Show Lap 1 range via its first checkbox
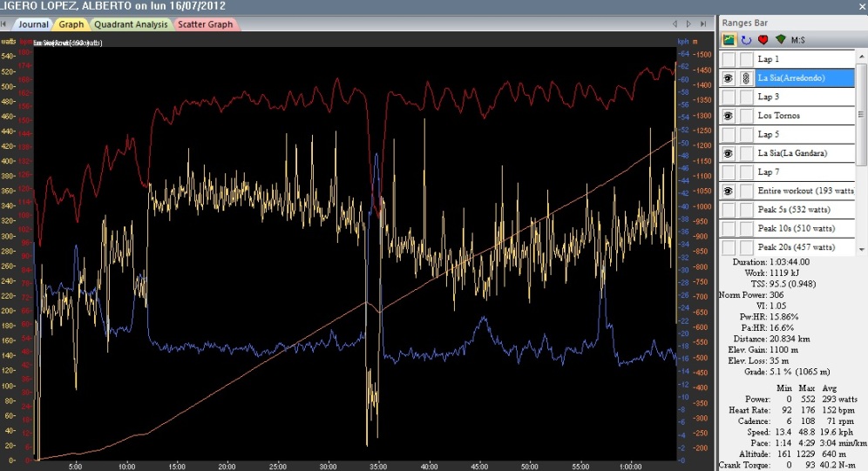This screenshot has height=471, width=868. 729,59
